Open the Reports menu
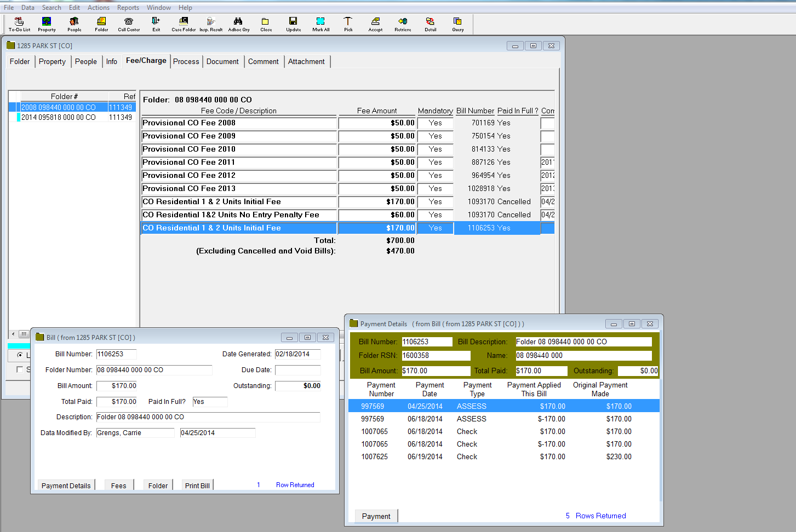This screenshot has width=796, height=532. [128, 8]
